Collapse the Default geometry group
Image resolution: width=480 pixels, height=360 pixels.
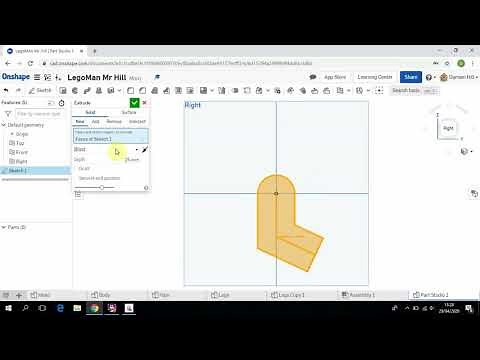pyautogui.click(x=4, y=125)
